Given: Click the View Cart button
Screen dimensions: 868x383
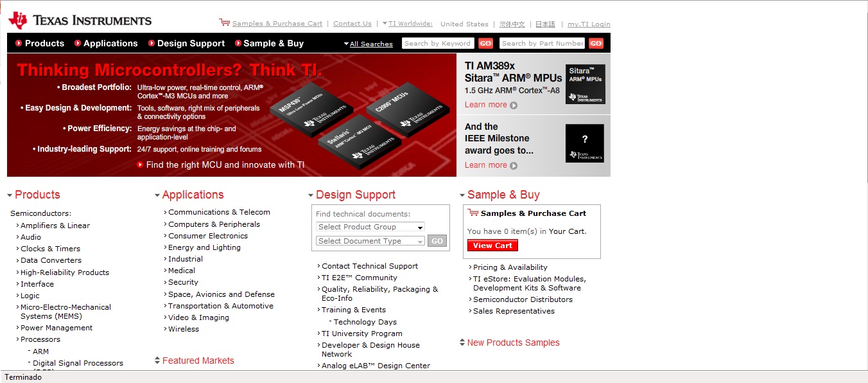Looking at the screenshot, I should click(492, 245).
